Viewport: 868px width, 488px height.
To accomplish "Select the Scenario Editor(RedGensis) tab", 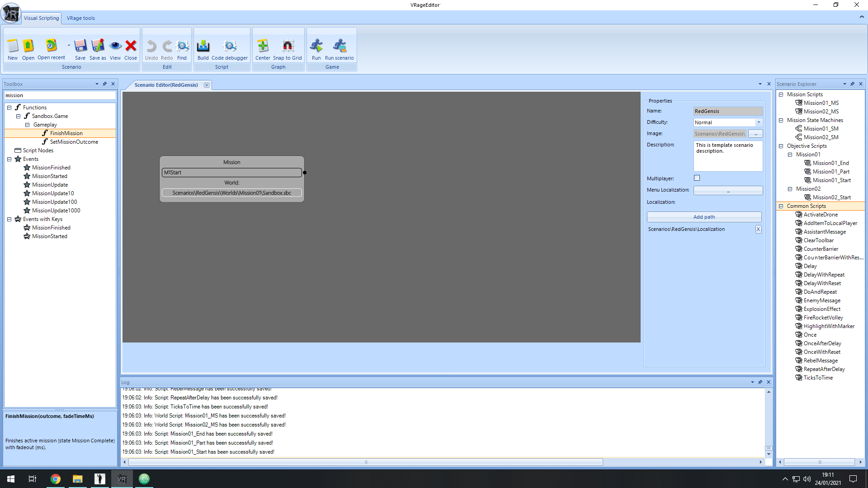I will click(166, 85).
